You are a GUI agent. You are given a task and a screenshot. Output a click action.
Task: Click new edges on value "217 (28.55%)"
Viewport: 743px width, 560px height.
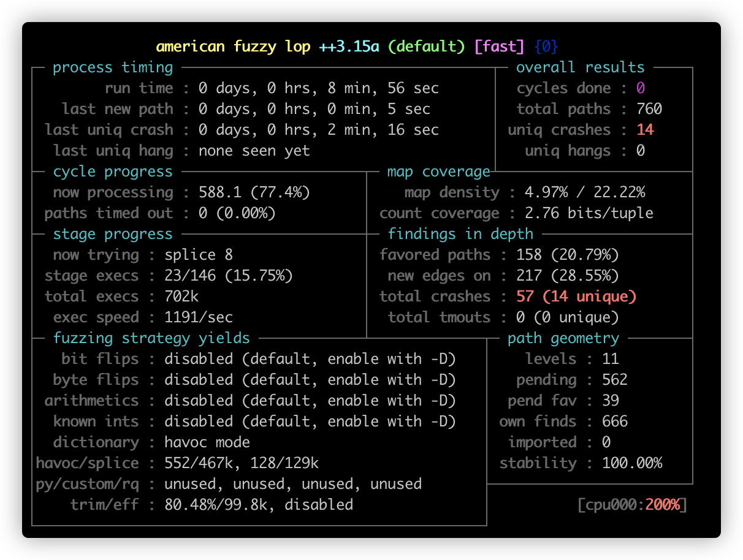point(568,276)
